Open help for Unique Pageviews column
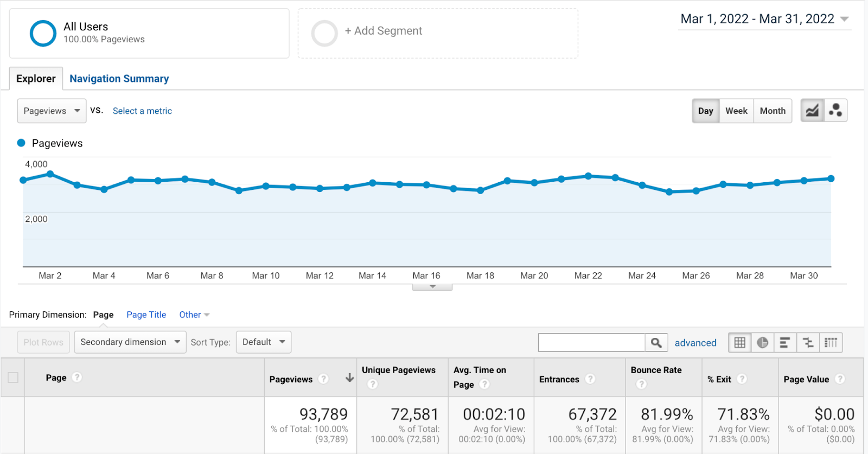The height and width of the screenshot is (454, 868). point(372,384)
